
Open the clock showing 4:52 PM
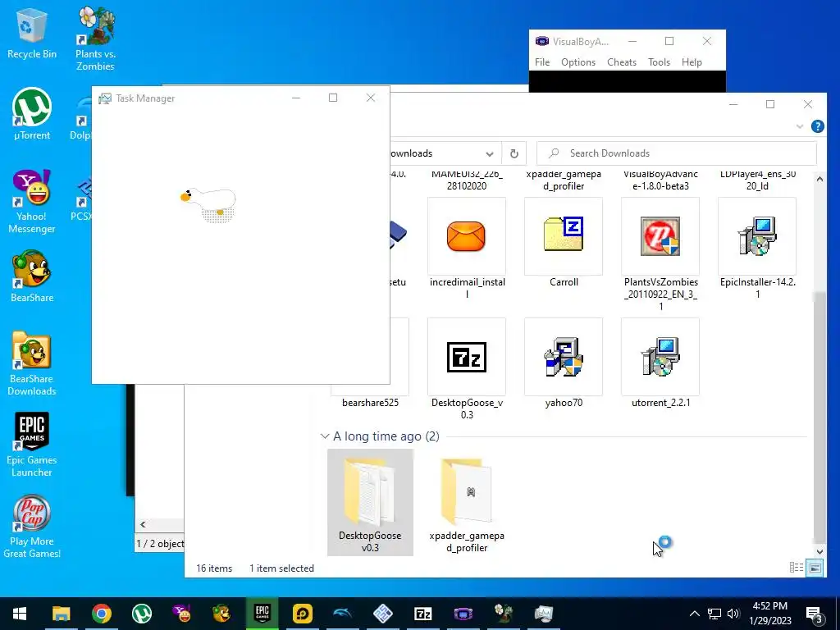click(770, 614)
